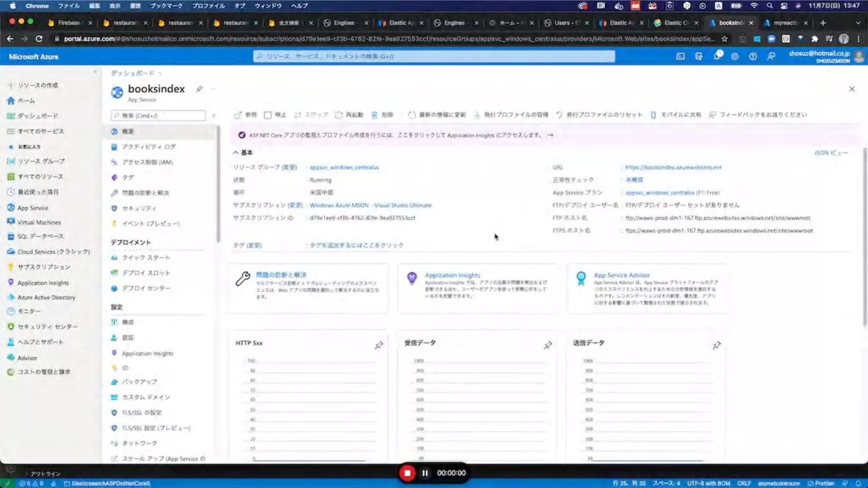This screenshot has height=488, width=868.
Task: Select デプロイ センター in resource menu
Action: 146,288
